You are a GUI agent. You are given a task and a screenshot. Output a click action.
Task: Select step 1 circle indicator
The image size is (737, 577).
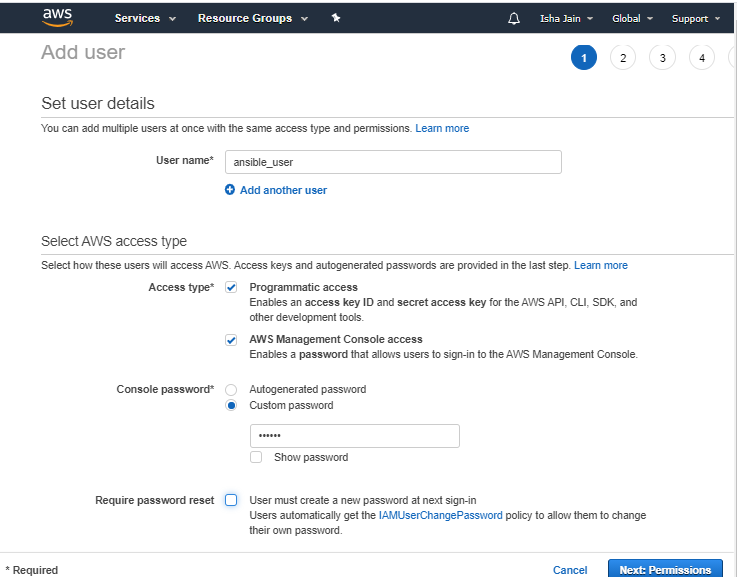[584, 57]
